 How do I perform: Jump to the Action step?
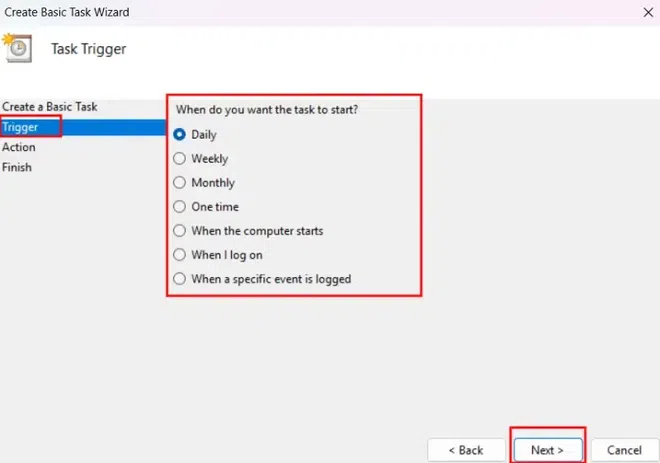tap(19, 147)
